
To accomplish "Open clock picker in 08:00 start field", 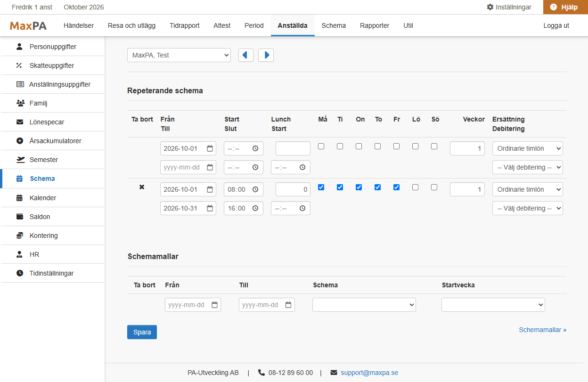I will [x=255, y=189].
